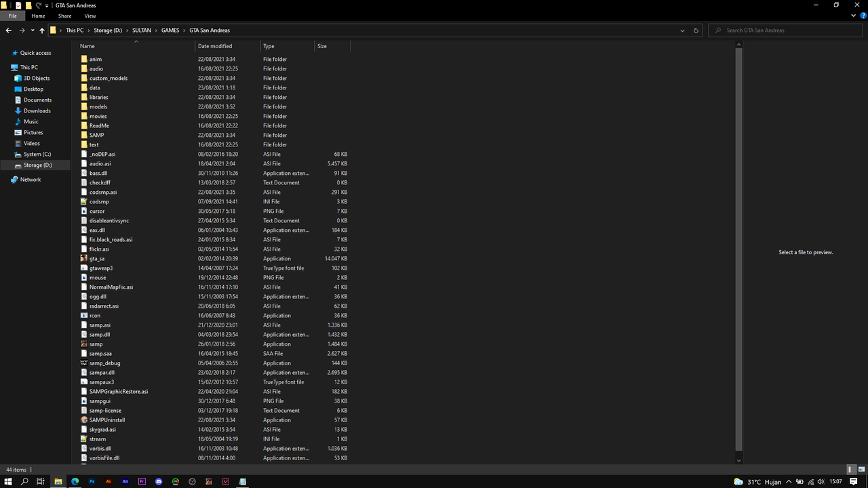Open Photoshop from the taskbar

pos(92,481)
